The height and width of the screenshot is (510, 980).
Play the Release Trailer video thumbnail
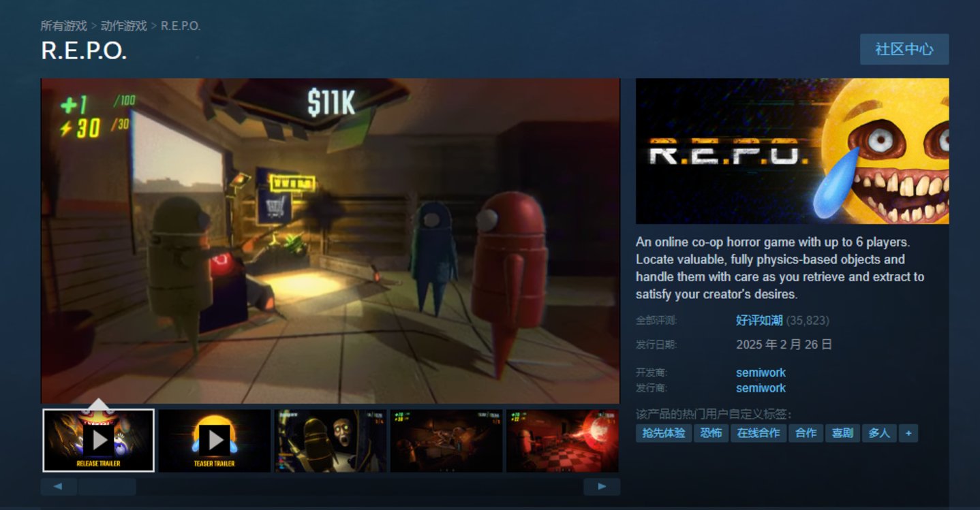(99, 441)
